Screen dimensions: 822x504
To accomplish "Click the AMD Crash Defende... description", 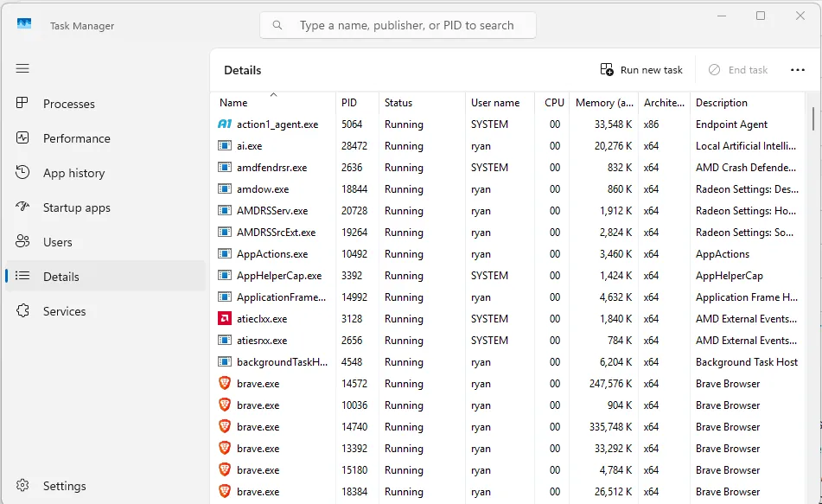I will coord(746,168).
